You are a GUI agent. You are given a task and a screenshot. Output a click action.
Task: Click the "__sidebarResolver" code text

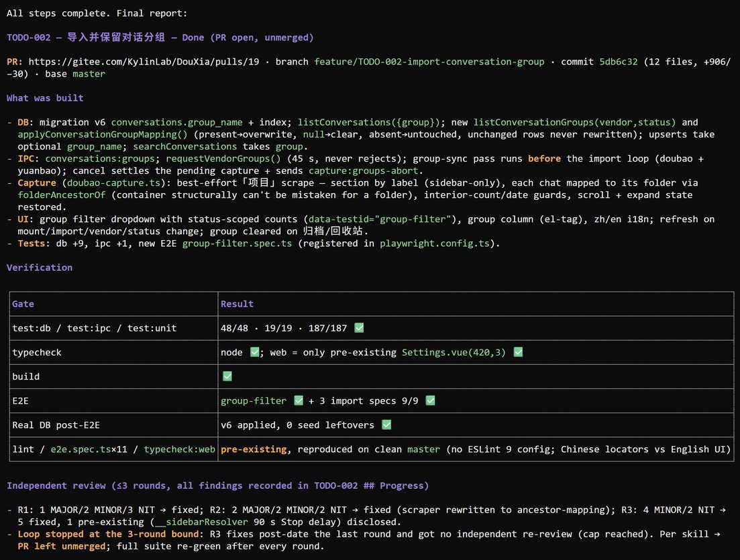click(201, 522)
